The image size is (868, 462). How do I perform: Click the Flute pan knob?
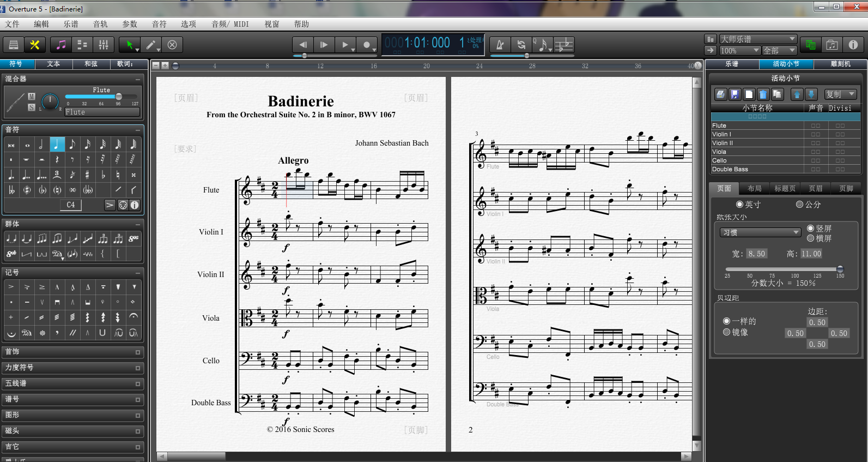point(50,101)
